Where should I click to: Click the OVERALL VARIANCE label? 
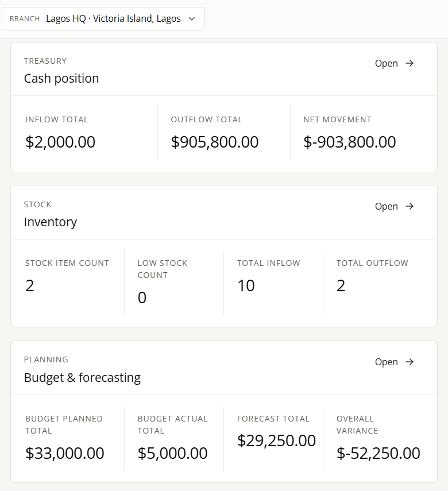pyautogui.click(x=357, y=424)
